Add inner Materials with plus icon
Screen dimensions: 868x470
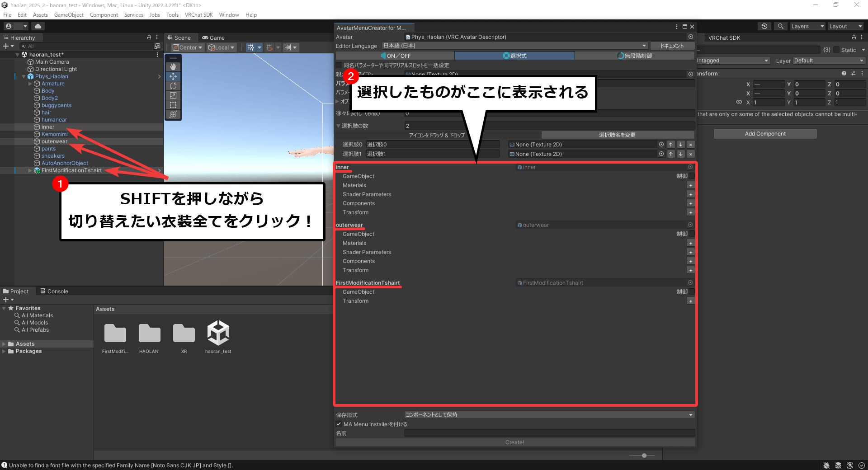pos(690,185)
